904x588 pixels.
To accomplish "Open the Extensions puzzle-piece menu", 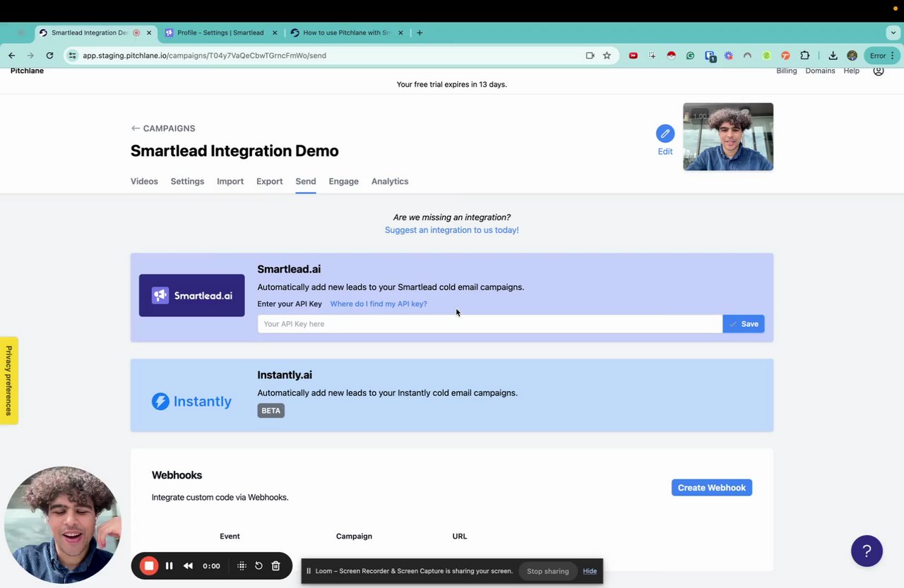I will [x=805, y=55].
